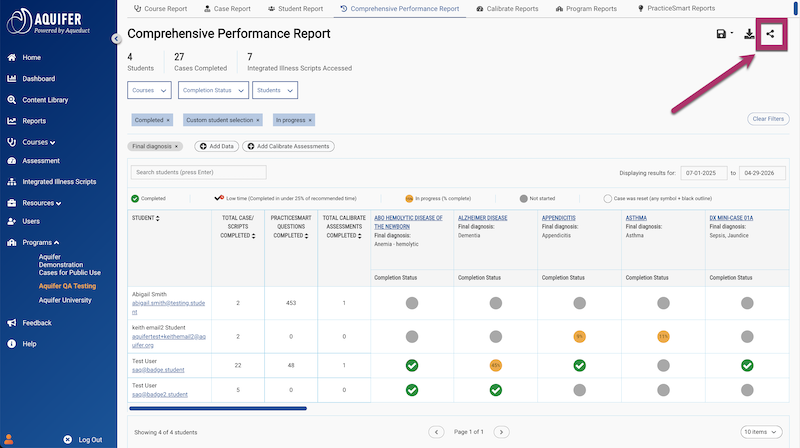Click the Aquifer logo

48,22
